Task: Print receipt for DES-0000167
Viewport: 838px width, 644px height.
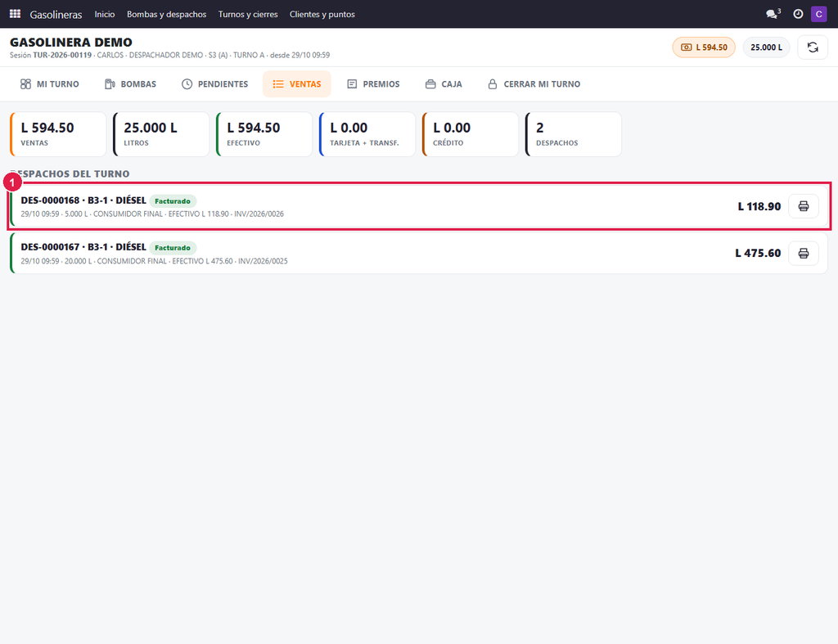Action: pos(804,254)
